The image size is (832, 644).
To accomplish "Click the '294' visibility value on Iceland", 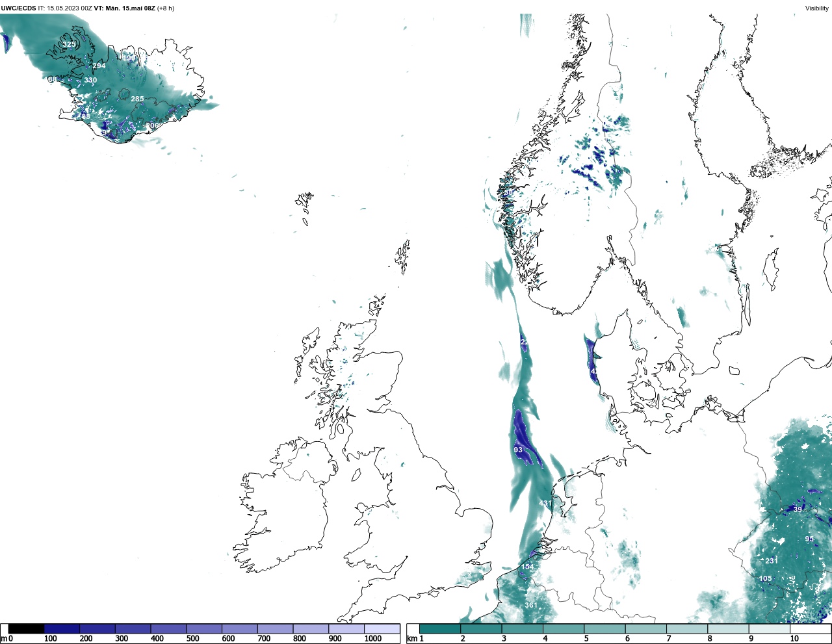I will (x=99, y=66).
